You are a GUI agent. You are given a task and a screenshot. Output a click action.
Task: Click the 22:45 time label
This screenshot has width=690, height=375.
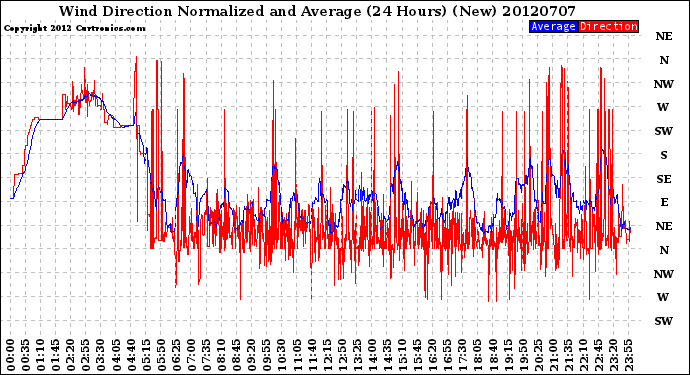598,355
